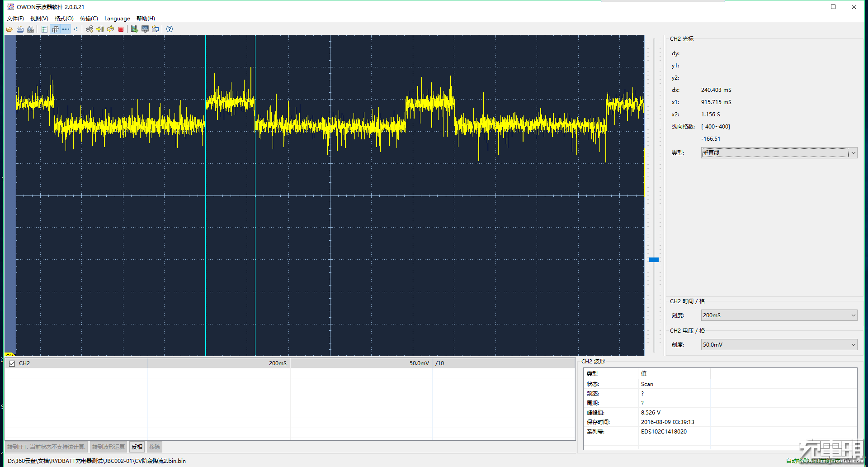The image size is (868, 467).
Task: Click the open file folder icon
Action: coord(9,29)
